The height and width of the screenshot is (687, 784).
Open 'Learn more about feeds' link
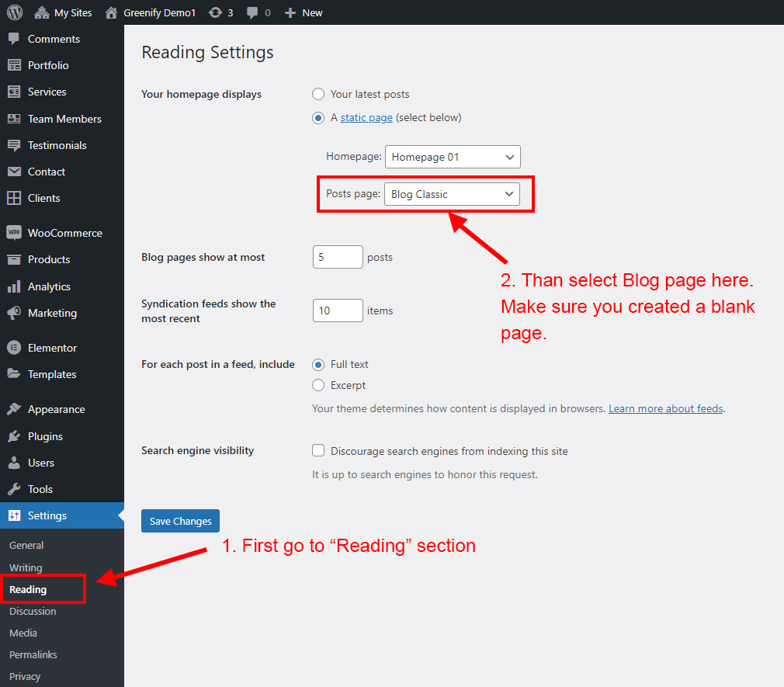[665, 408]
